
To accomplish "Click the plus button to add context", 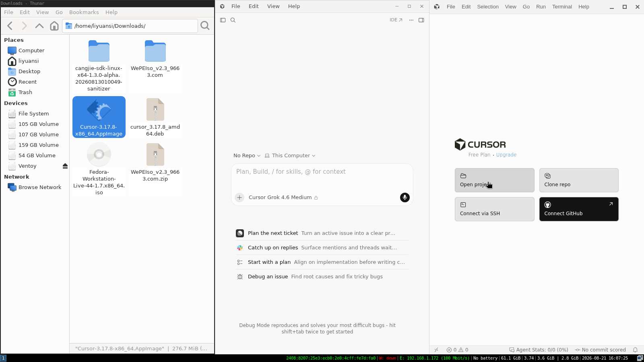I will (x=239, y=197).
